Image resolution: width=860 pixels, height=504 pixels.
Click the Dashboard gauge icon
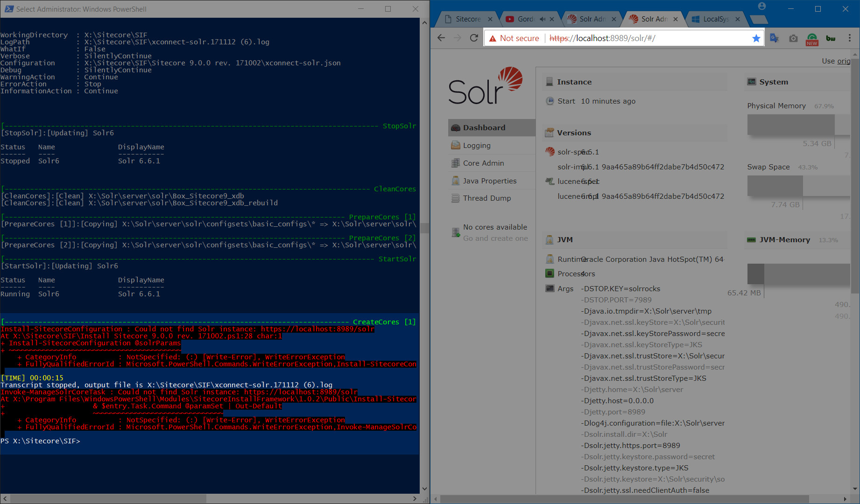[456, 128]
